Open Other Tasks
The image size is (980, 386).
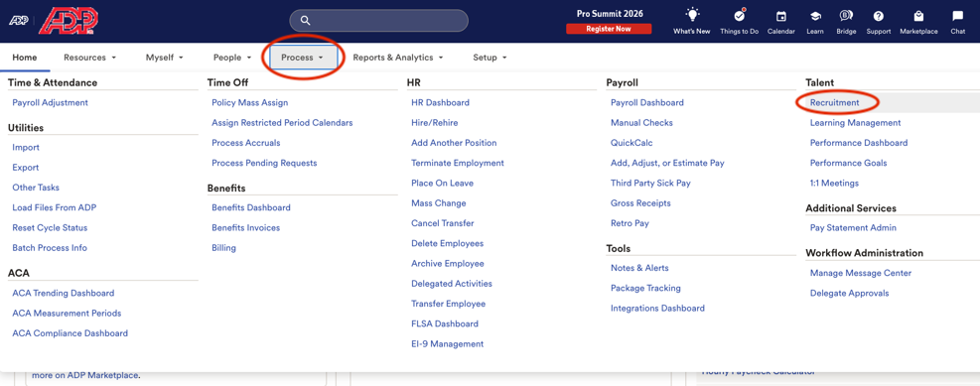(36, 188)
